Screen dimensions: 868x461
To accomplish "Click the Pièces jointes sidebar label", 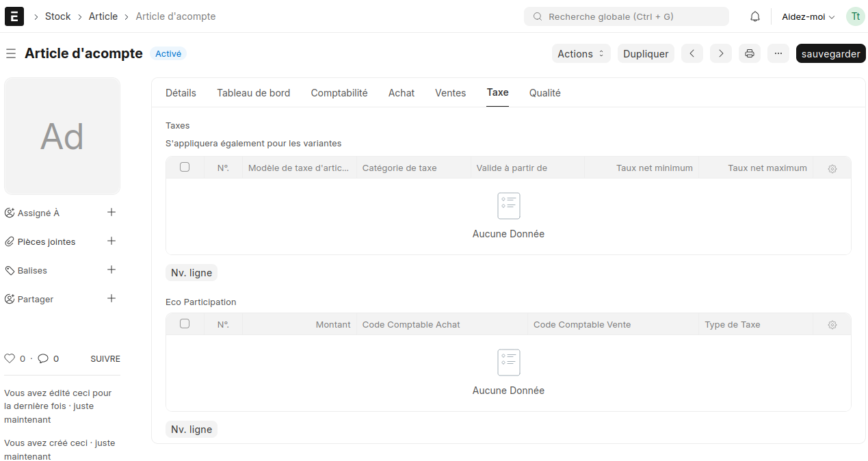I will pyautogui.click(x=47, y=242).
